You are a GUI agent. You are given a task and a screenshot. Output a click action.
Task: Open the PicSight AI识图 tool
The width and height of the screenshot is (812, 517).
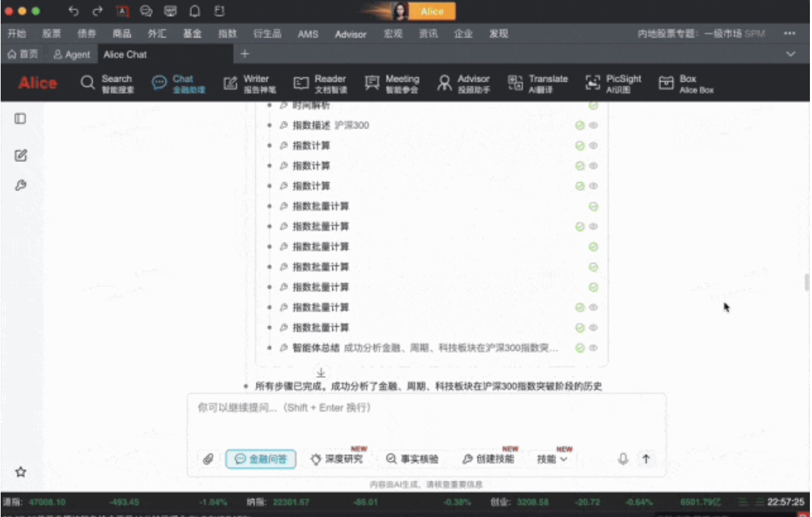(x=613, y=83)
